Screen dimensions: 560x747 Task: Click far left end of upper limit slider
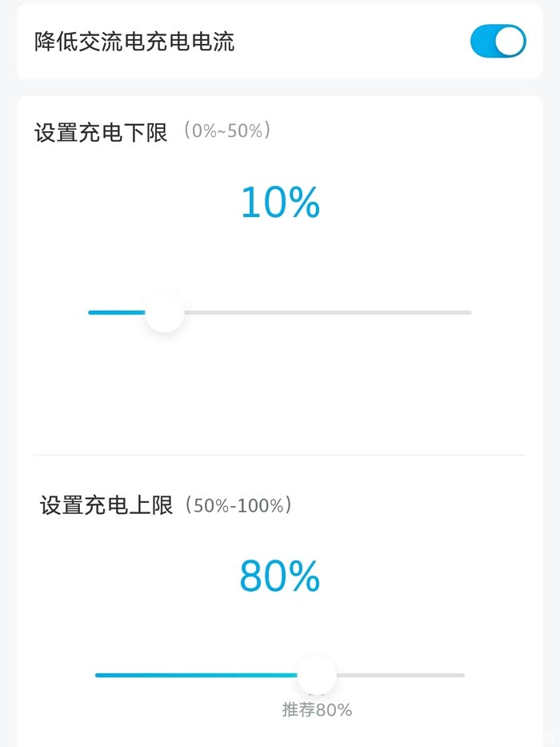pos(98,675)
